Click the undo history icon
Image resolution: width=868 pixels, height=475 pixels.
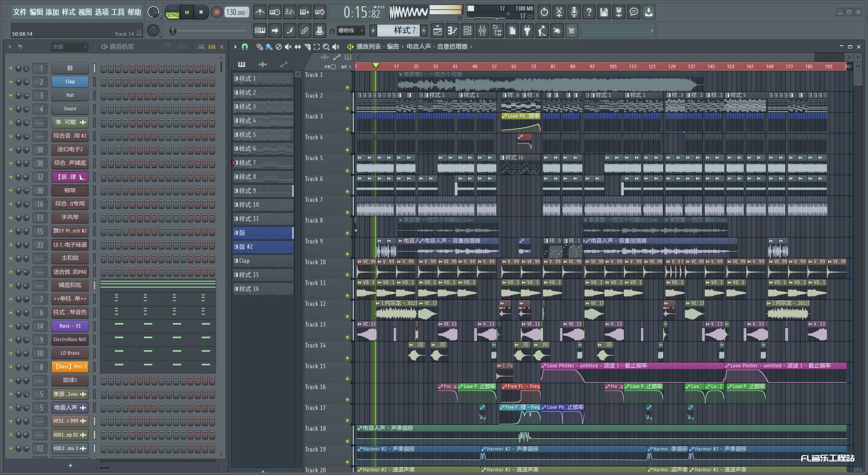544,12
